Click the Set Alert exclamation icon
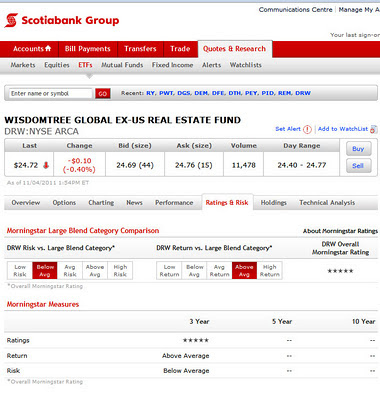Image resolution: width=380 pixels, height=400 pixels. (307, 129)
